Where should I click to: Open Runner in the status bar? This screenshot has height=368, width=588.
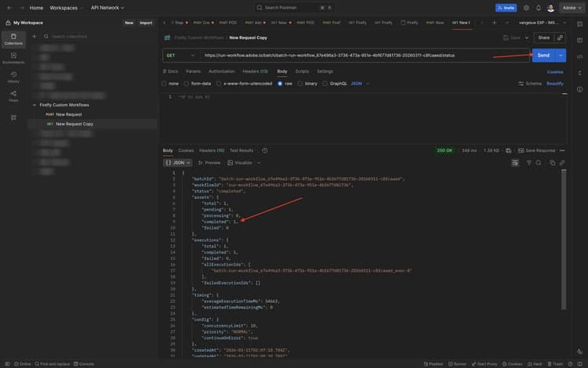[457, 364]
